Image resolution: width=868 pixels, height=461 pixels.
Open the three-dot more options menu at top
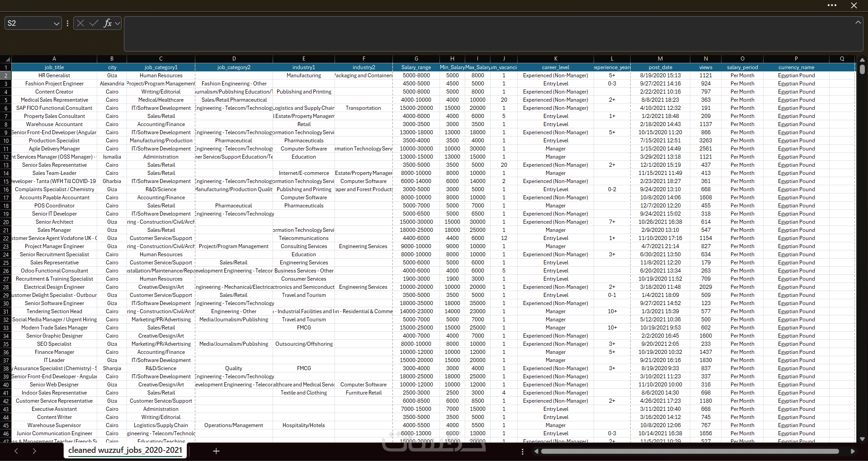[832, 5]
